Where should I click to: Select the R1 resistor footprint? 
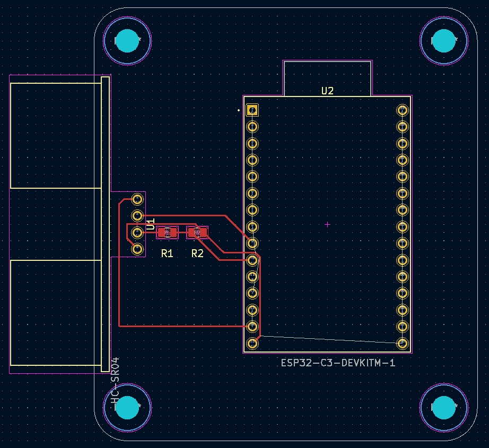(x=167, y=232)
